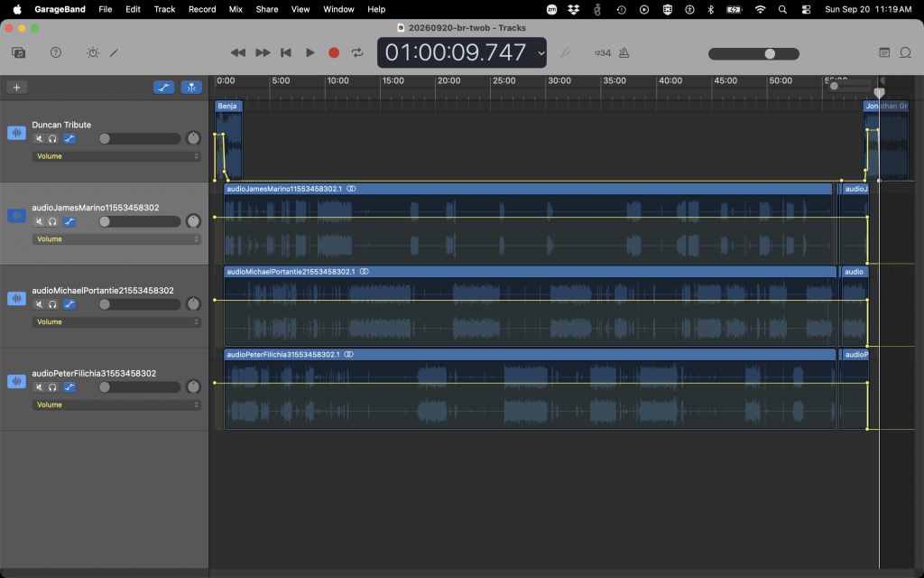Open Smart Controls dial icon
Screen dimensions: 924x578
click(93, 52)
